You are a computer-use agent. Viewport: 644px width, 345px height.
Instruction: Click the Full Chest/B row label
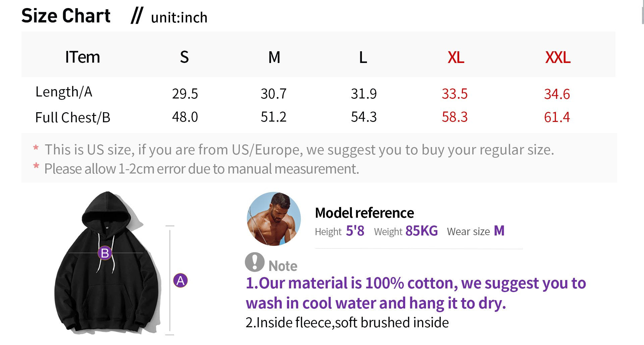coord(72,118)
